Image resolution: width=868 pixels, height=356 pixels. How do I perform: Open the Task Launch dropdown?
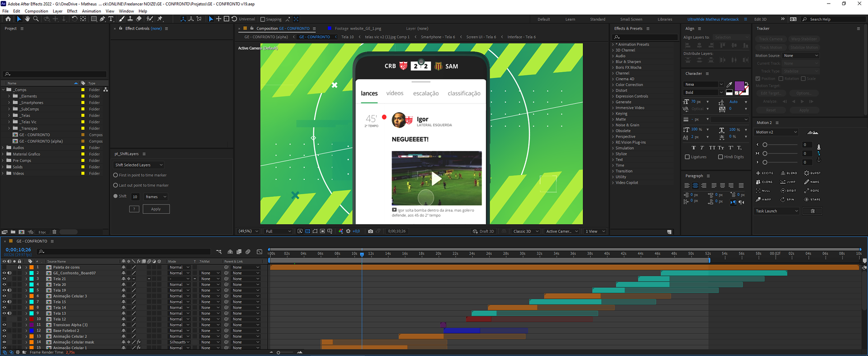(x=777, y=211)
